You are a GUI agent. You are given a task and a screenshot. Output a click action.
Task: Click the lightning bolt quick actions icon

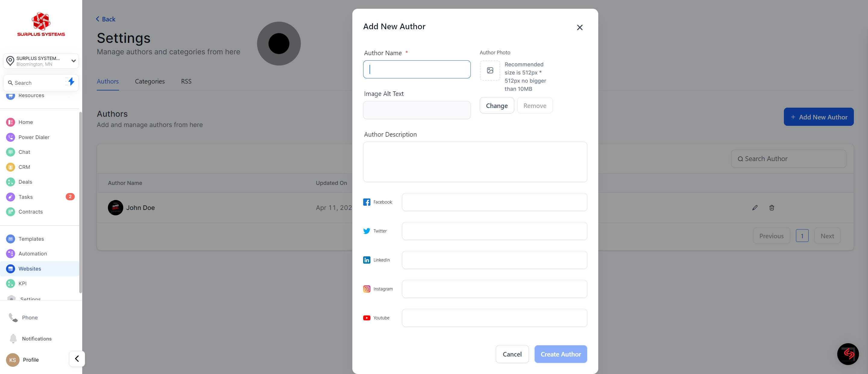click(x=71, y=82)
